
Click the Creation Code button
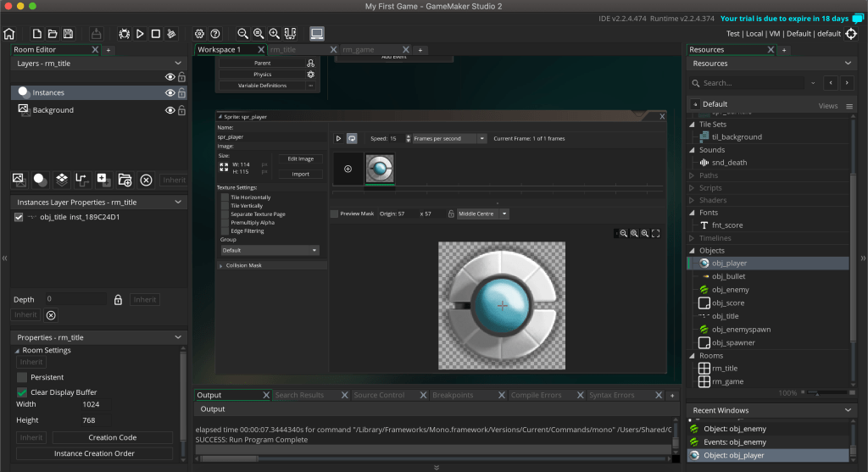pos(113,437)
